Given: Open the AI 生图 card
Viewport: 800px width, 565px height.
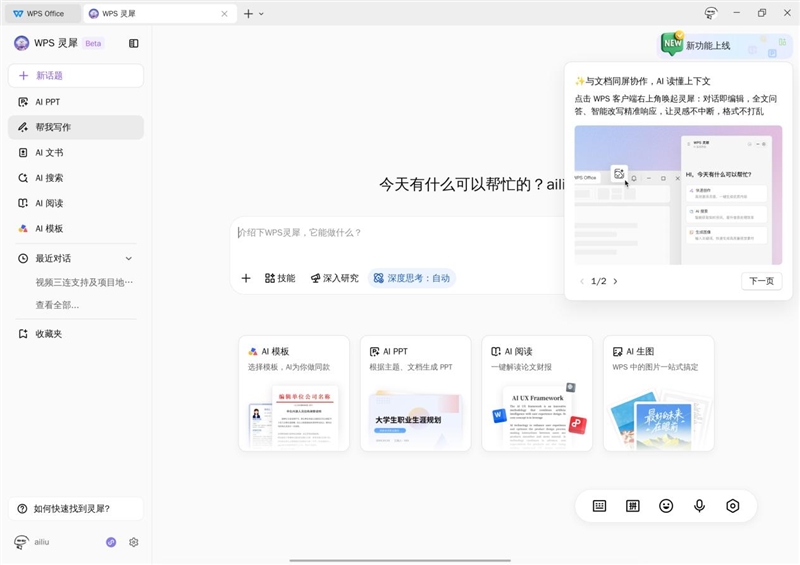Looking at the screenshot, I should point(658,392).
